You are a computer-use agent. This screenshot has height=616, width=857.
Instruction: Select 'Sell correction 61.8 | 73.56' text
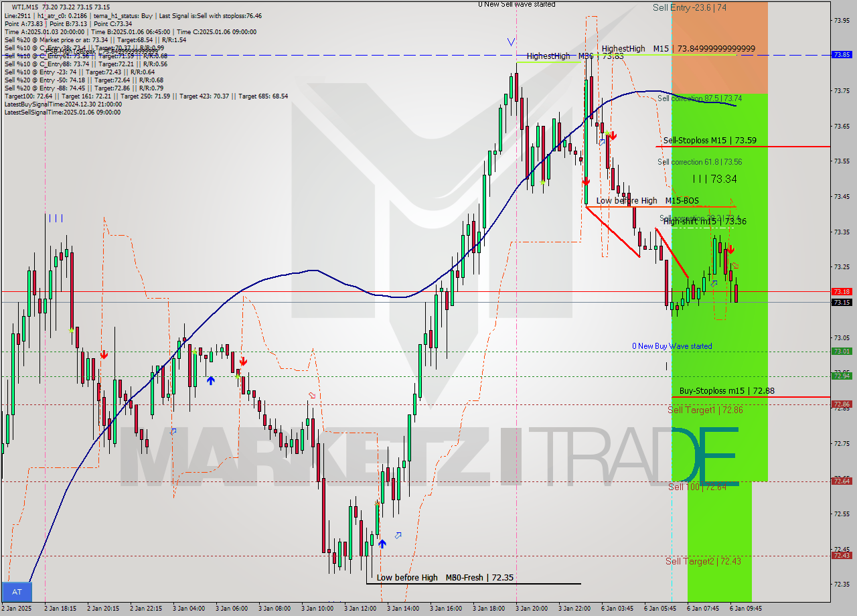[700, 162]
